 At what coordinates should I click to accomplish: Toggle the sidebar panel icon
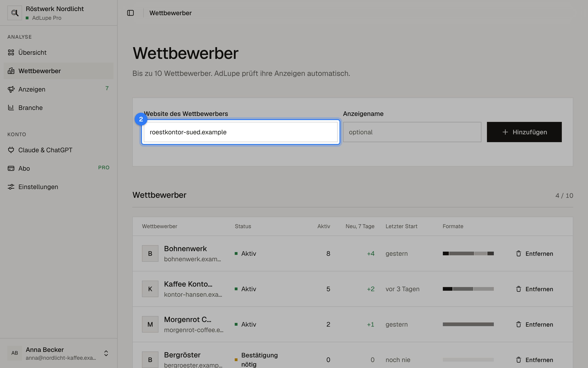pos(130,13)
